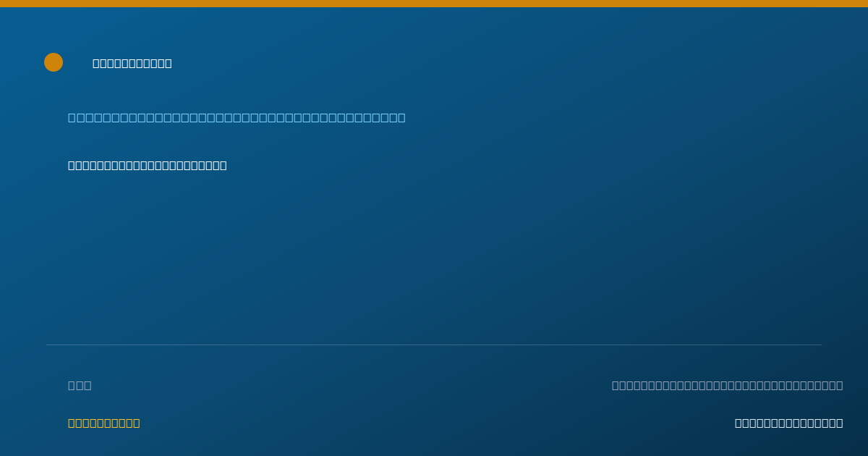Click the orange circle logo icon

[x=54, y=62]
